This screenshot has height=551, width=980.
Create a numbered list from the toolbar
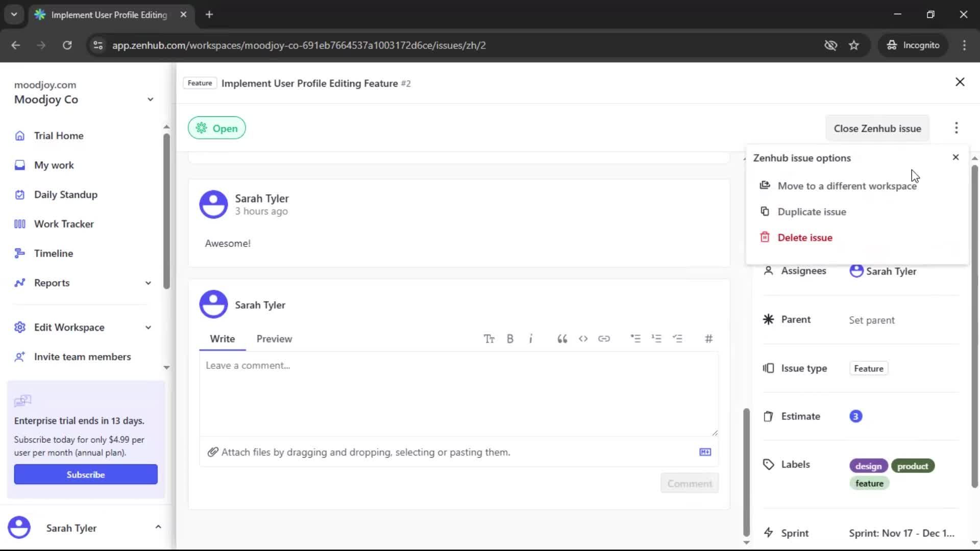tap(657, 338)
